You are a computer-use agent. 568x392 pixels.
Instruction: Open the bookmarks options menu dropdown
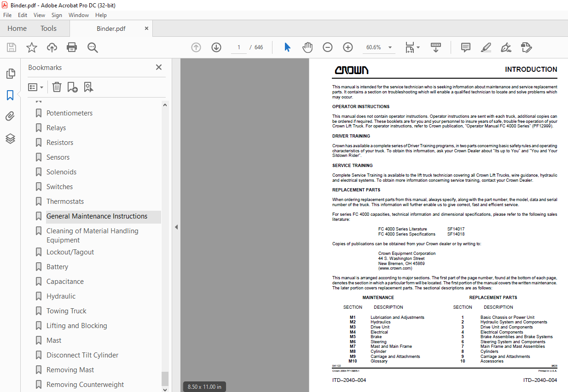click(36, 87)
